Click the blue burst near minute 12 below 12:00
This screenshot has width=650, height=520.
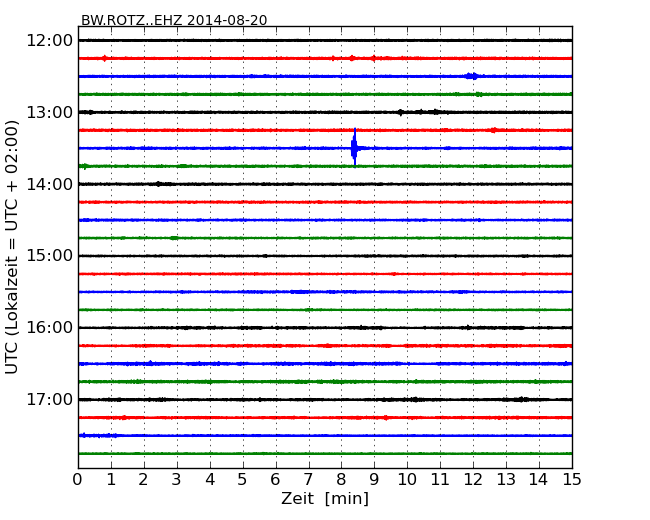pos(472,76)
